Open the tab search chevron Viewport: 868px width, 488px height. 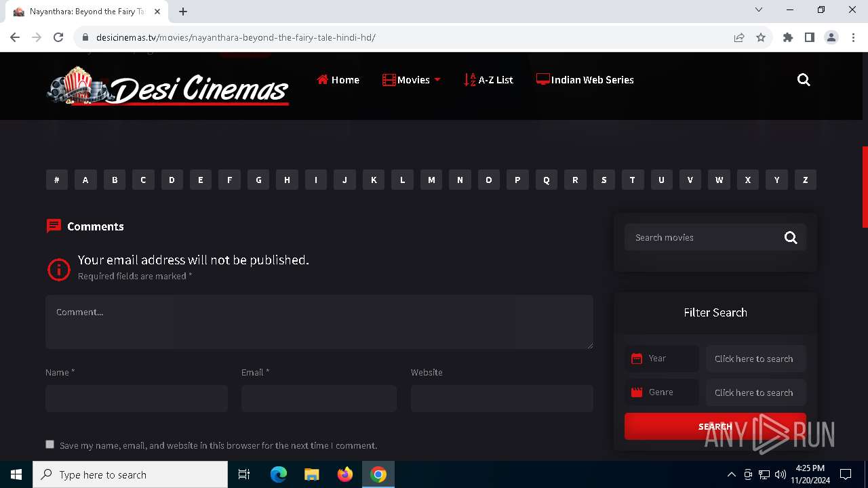pos(759,10)
